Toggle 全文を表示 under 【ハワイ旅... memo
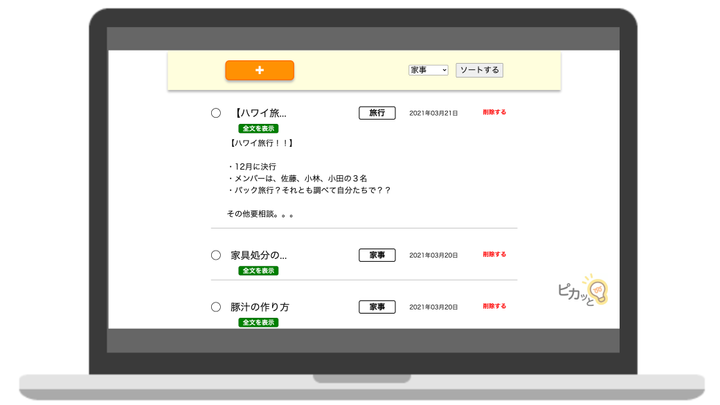Screen dimensions: 720x405 coord(259,129)
